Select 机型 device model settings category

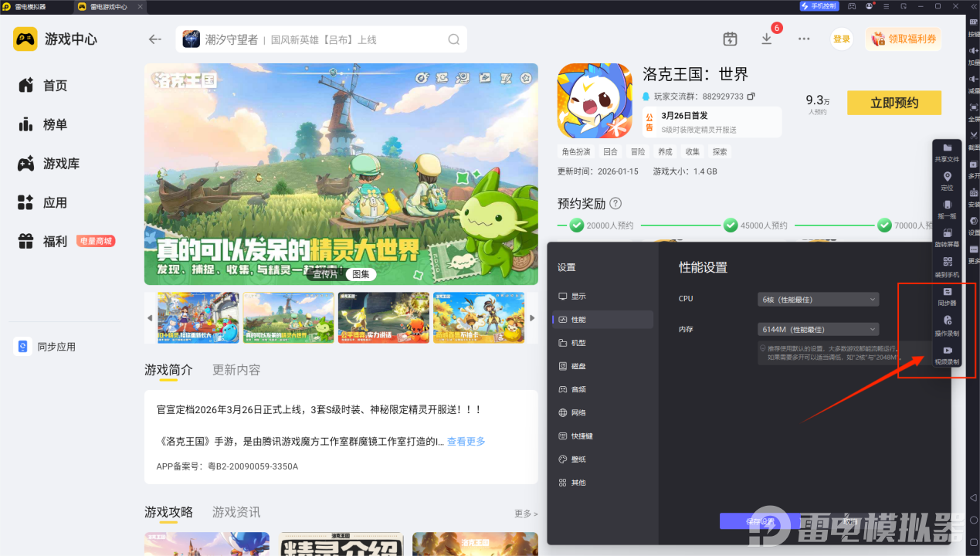(603, 343)
